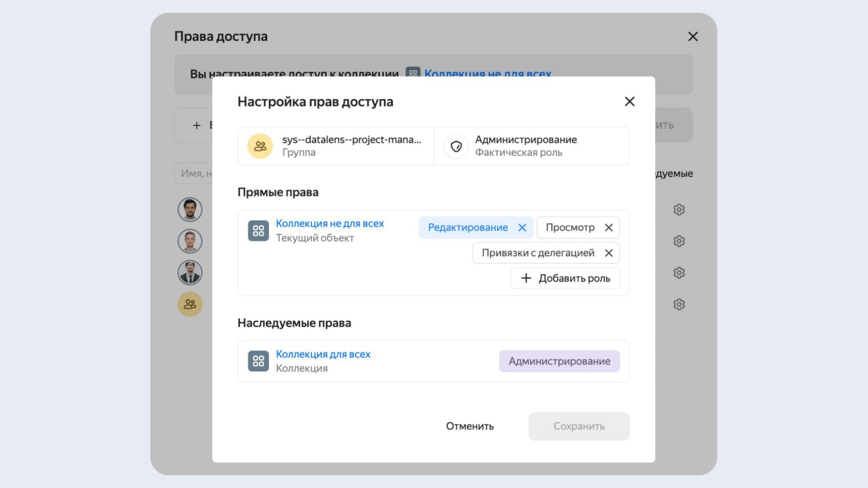Viewport: 868px width, 488px height.
Task: Click the bearded man's avatar in background list
Action: (190, 210)
